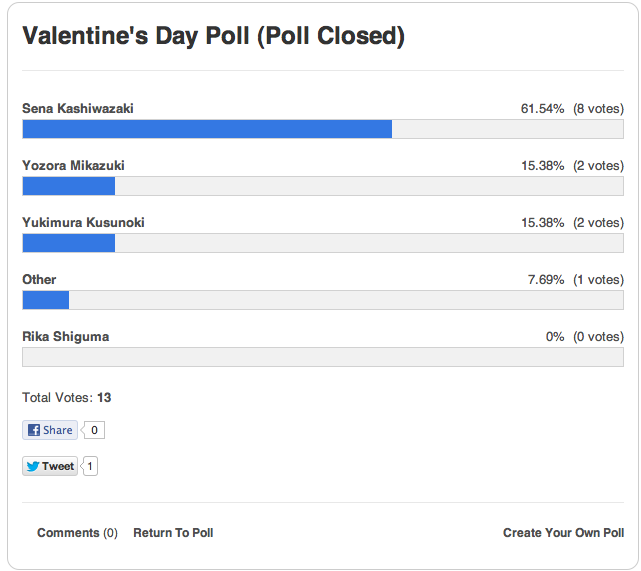
Task: Click the Rika Shiguma option label
Action: pyautogui.click(x=65, y=336)
